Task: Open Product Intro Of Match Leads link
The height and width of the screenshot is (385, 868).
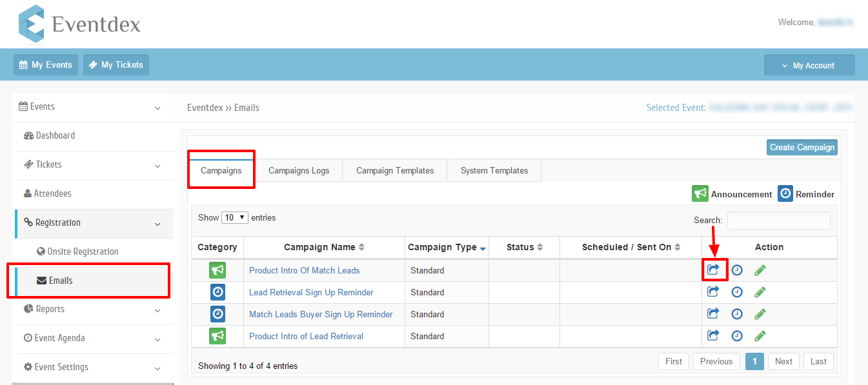Action: (x=305, y=270)
